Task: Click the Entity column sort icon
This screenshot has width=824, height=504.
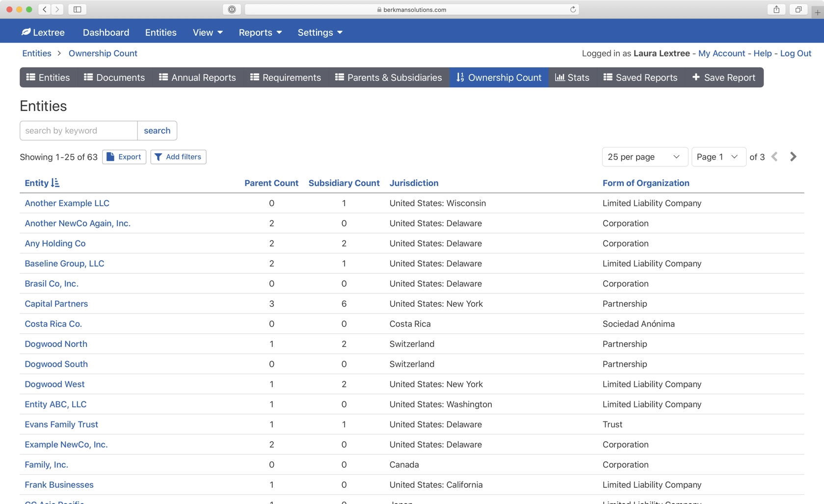Action: pyautogui.click(x=55, y=183)
